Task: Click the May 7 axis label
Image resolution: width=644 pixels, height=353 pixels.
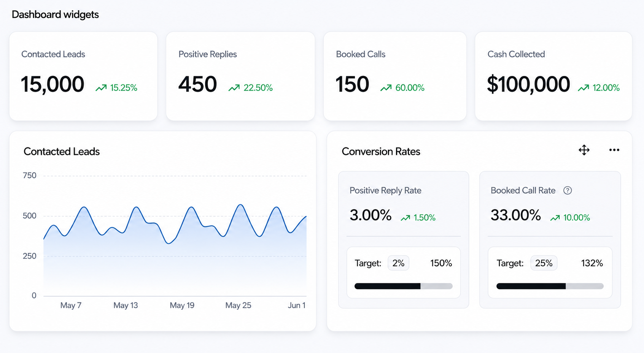Action: coord(71,305)
